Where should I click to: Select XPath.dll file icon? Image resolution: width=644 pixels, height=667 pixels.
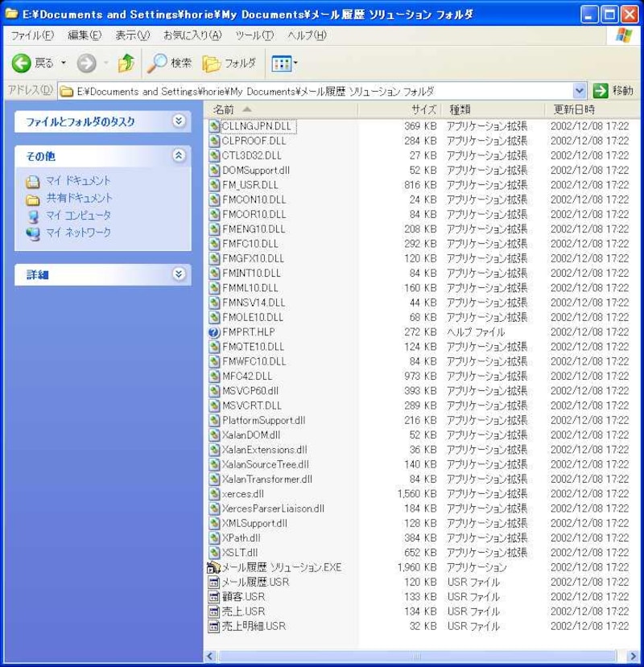[x=214, y=538]
